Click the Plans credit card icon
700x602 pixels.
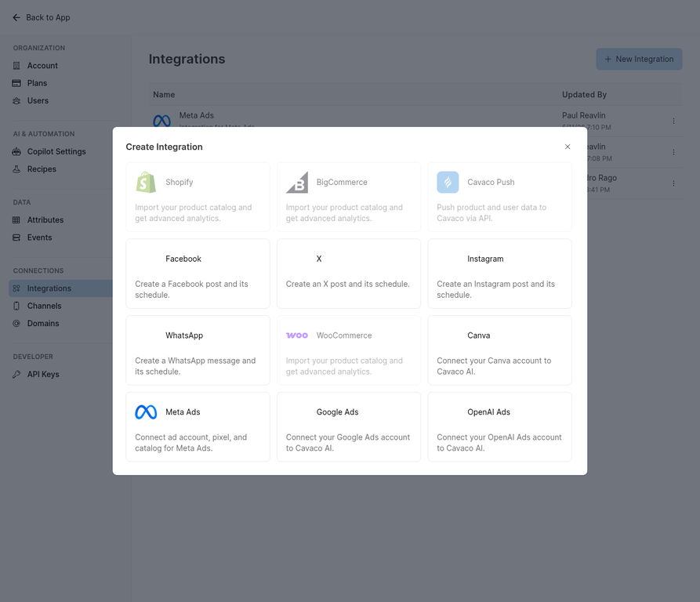pos(16,83)
